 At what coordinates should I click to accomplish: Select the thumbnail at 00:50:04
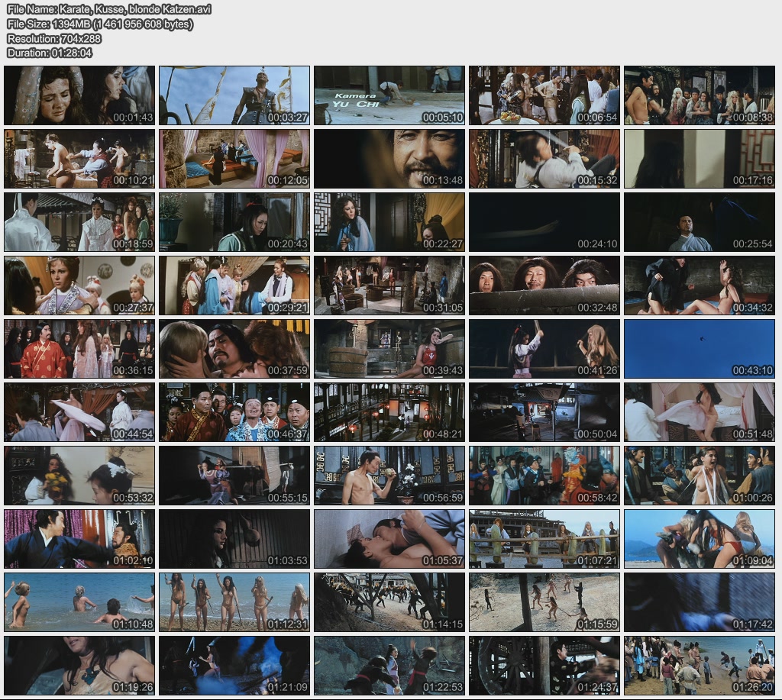(x=544, y=412)
